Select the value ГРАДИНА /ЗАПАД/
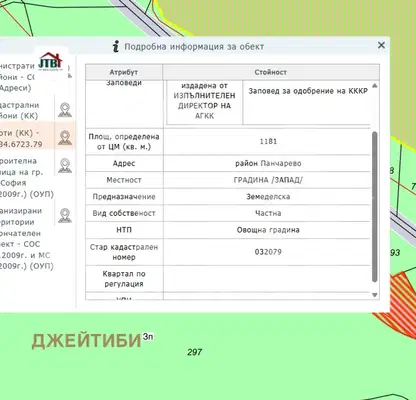Image resolution: width=416 pixels, height=400 pixels. tap(268, 180)
